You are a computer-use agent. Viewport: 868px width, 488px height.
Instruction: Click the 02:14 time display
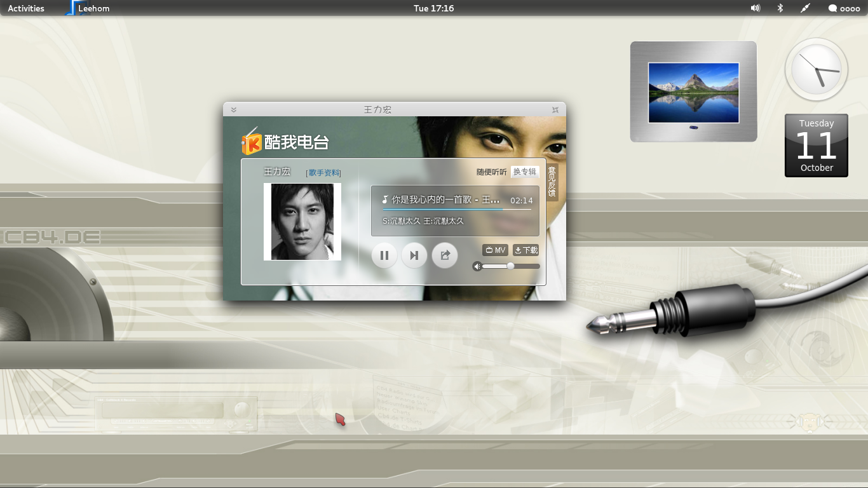[522, 200]
